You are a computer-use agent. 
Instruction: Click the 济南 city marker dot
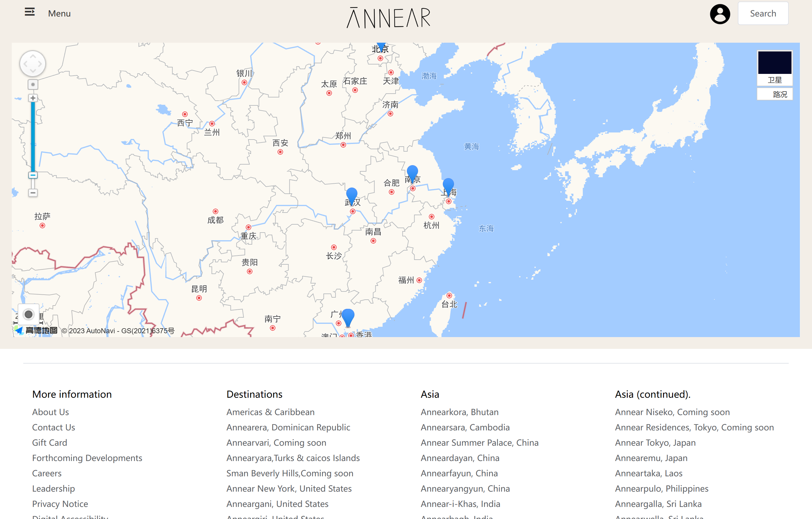pyautogui.click(x=390, y=114)
